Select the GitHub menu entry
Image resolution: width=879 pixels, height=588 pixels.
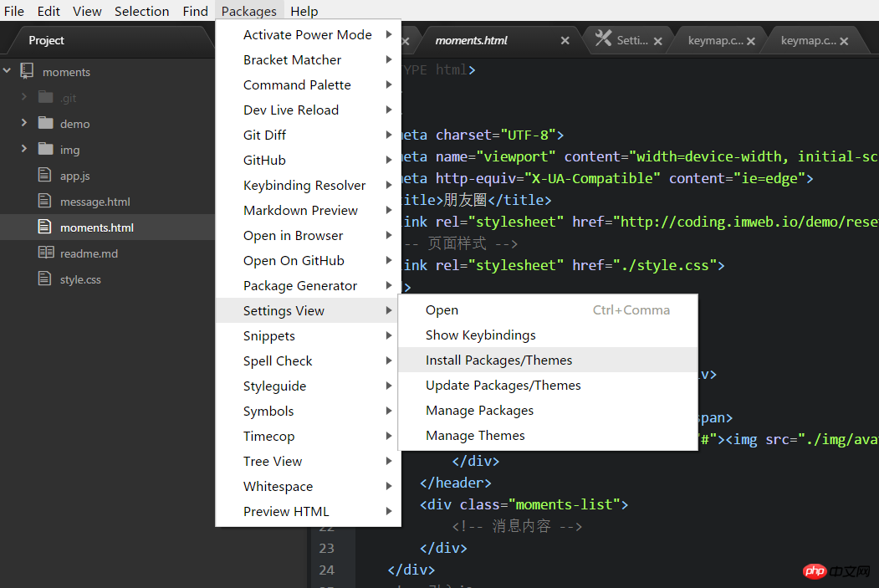click(x=308, y=161)
